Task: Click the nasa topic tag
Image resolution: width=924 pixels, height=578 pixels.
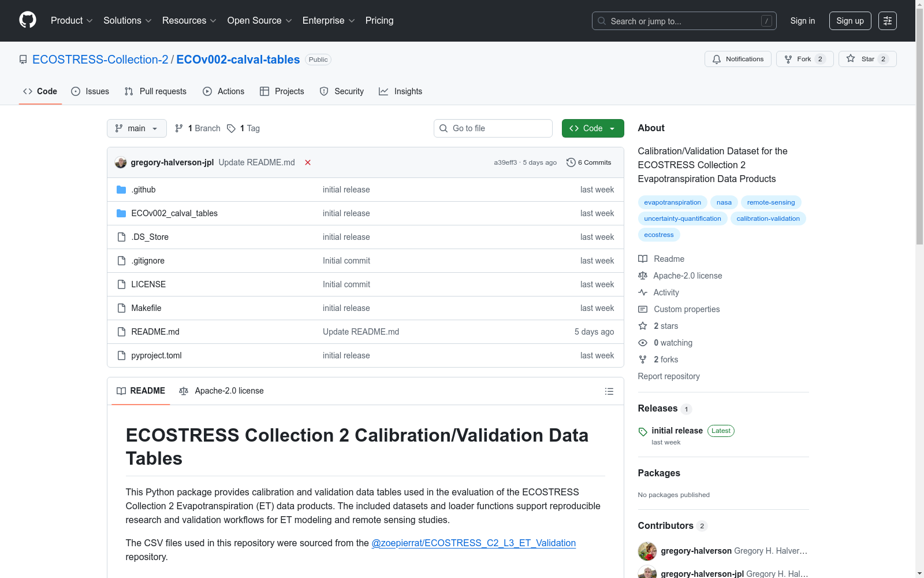Action: (x=724, y=202)
